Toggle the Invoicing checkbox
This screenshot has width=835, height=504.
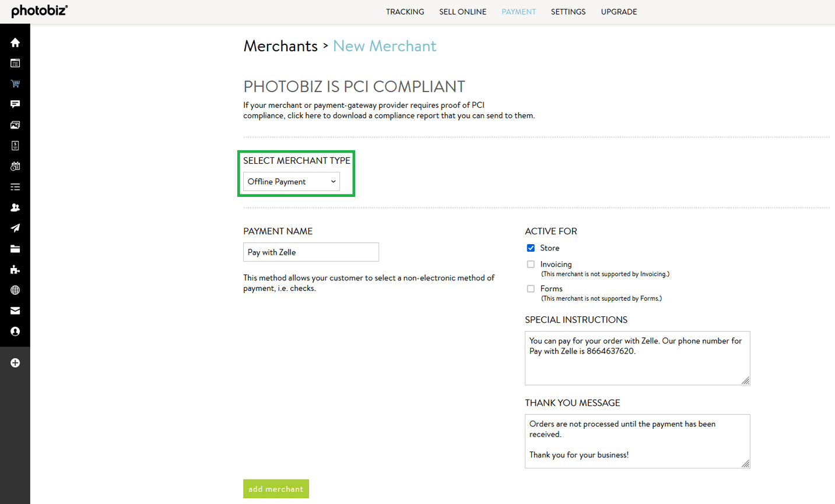coord(531,265)
